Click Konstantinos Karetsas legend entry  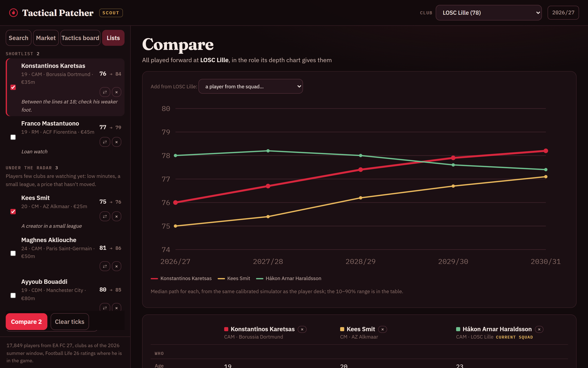[x=181, y=278]
